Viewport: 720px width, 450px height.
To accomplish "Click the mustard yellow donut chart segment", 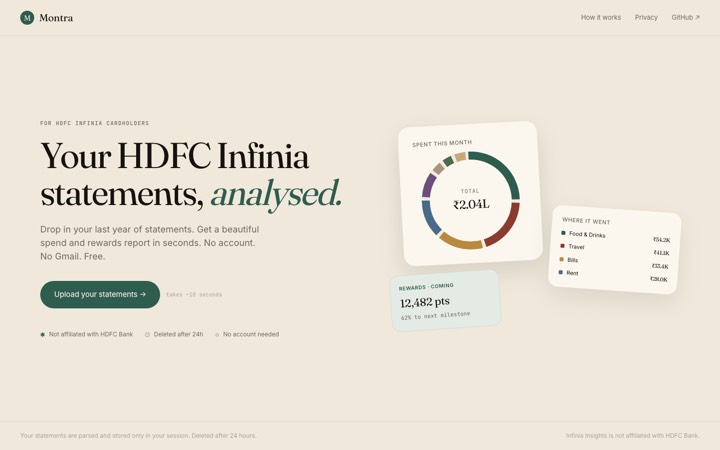I will click(461, 242).
